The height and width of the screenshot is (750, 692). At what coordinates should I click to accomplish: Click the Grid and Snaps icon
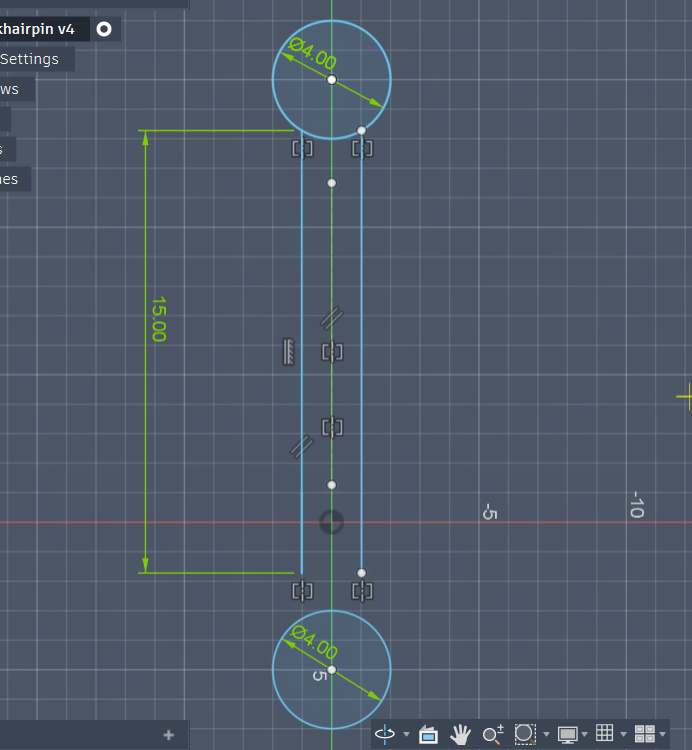[x=604, y=733]
